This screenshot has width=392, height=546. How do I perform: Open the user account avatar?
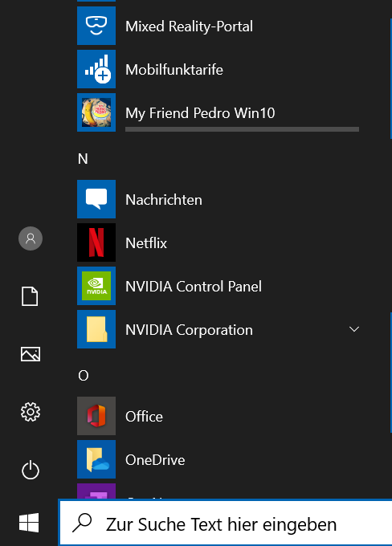31,238
